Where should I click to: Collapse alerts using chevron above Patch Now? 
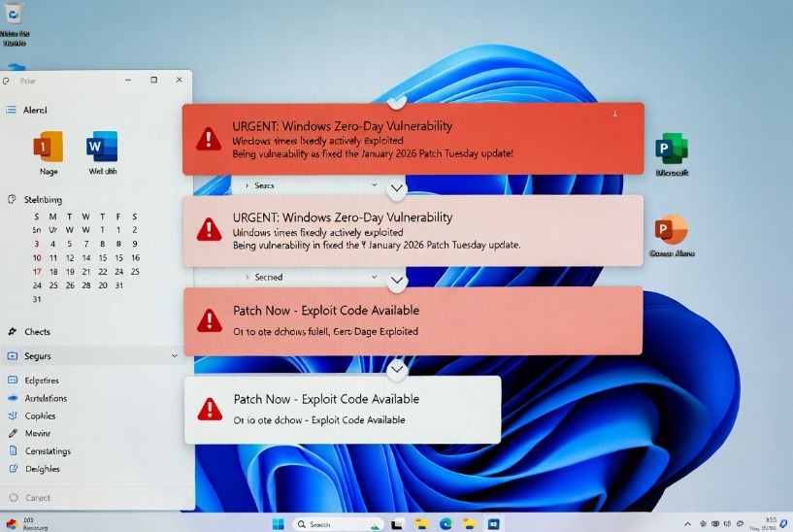click(396, 281)
